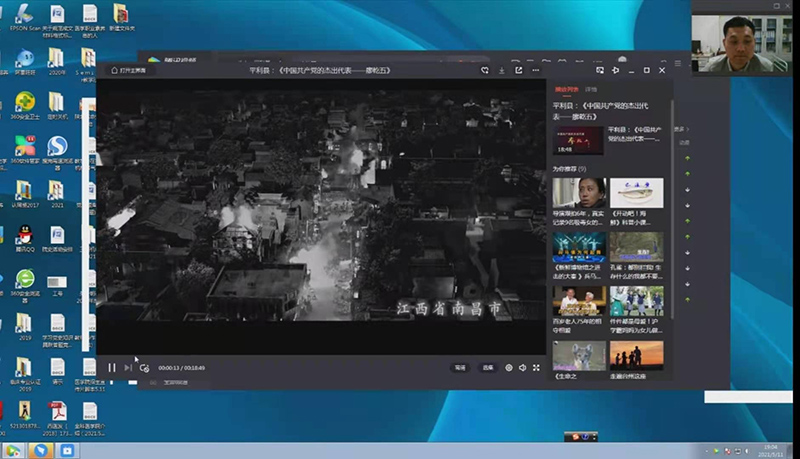Open recommended video with woman's face thumbnail
The height and width of the screenshot is (459, 800).
tap(579, 193)
